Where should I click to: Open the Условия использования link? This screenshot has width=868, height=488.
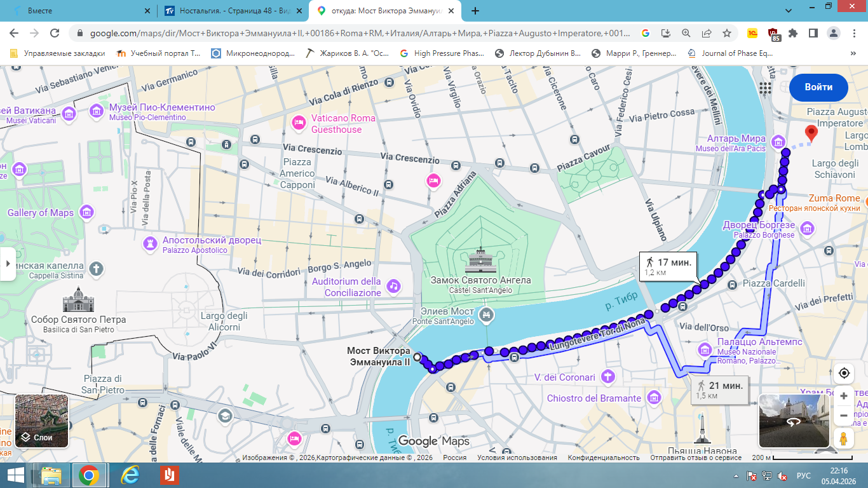517,457
